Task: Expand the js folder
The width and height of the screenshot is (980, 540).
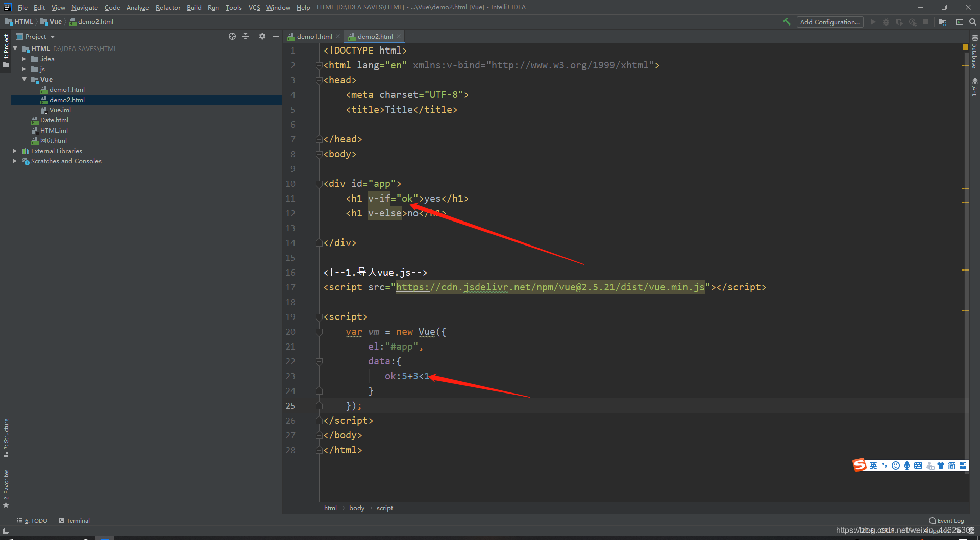Action: (x=24, y=69)
